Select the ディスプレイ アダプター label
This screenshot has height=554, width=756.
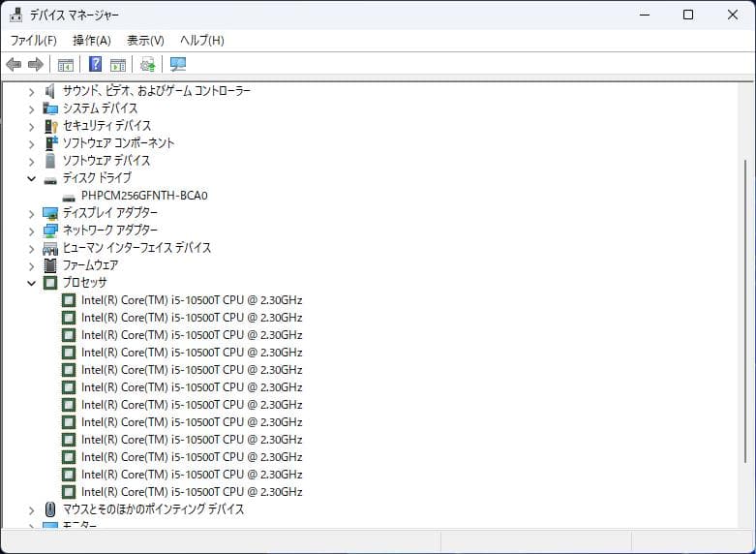pyautogui.click(x=110, y=212)
